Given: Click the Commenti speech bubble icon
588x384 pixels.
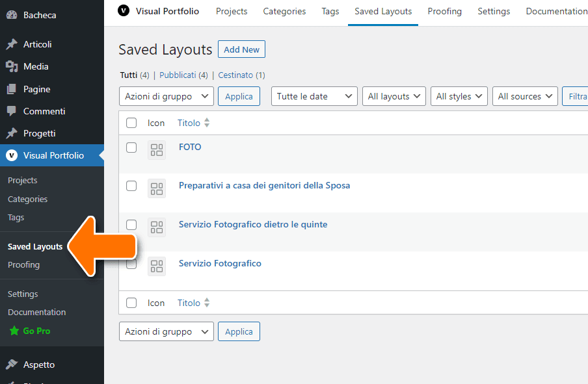Looking at the screenshot, I should [12, 111].
